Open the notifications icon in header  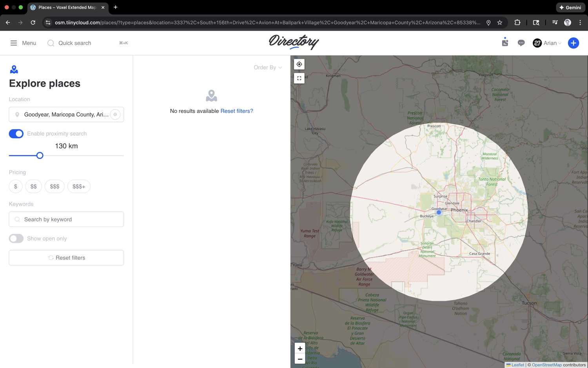(x=505, y=43)
